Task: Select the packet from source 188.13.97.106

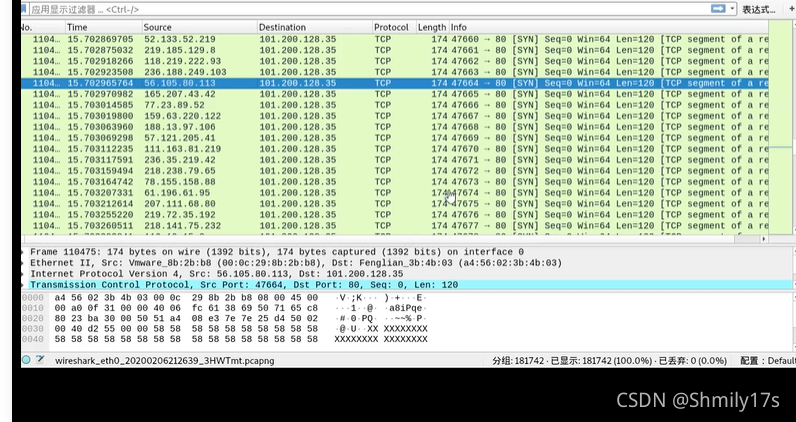Action: coord(394,127)
